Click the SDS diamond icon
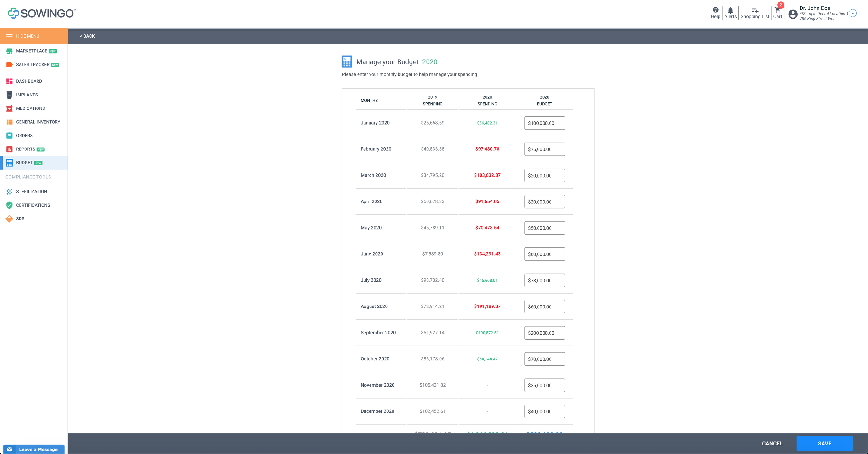The width and height of the screenshot is (868, 454). 9,219
